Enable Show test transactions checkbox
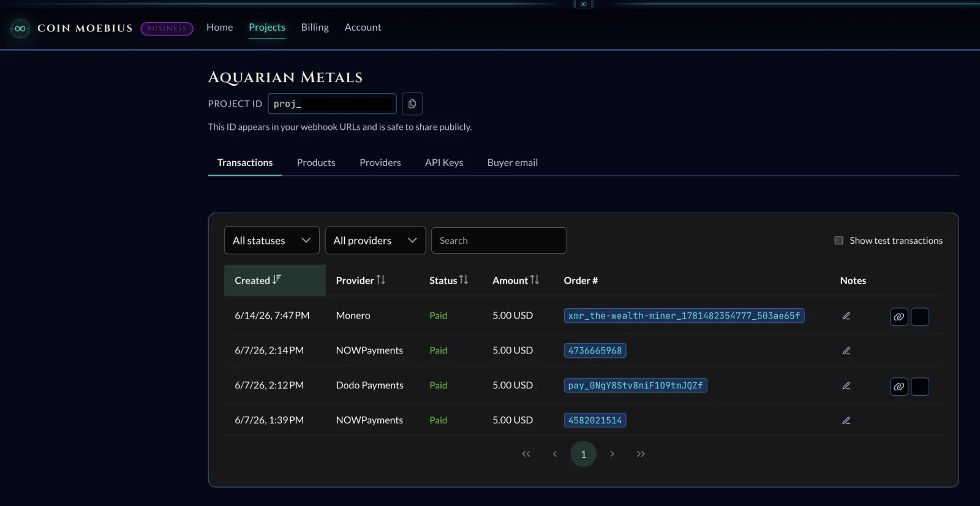Image resolution: width=980 pixels, height=506 pixels. pyautogui.click(x=839, y=240)
